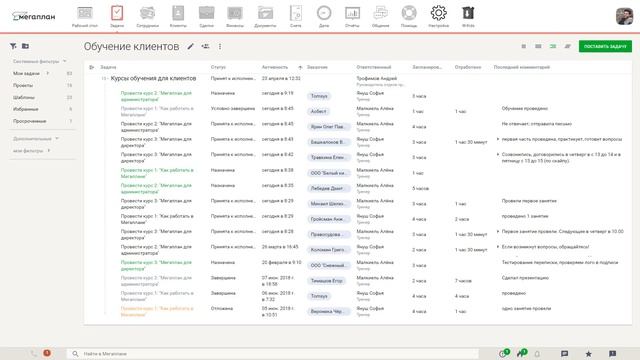
Task: Expand Системные фильтры section
Action: pos(39,61)
